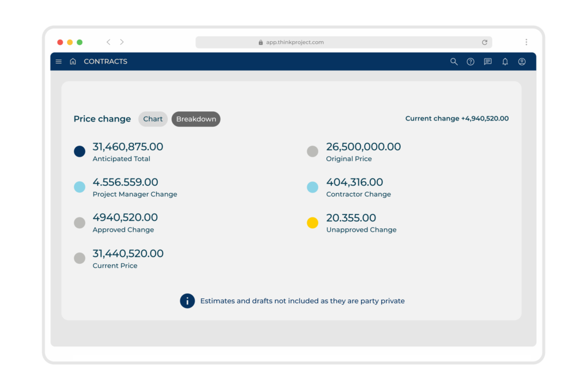
Task: Select the dark blue Anticipated Total dot
Action: (79, 151)
